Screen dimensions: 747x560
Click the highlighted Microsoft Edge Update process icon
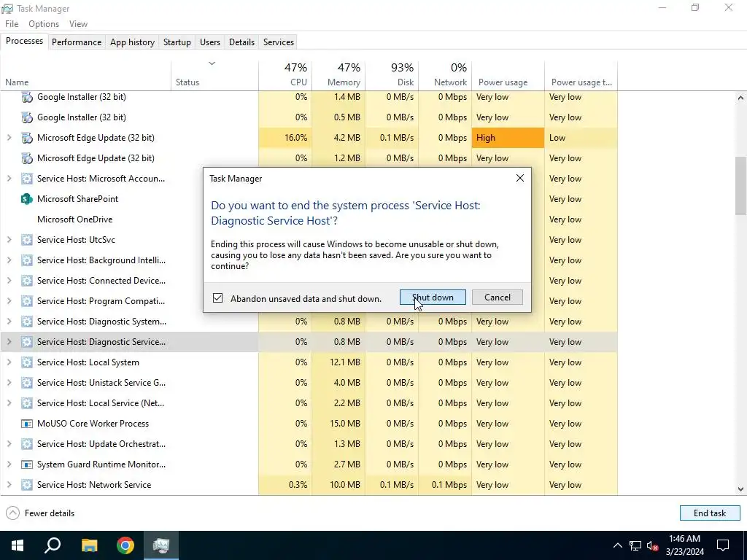(x=27, y=138)
